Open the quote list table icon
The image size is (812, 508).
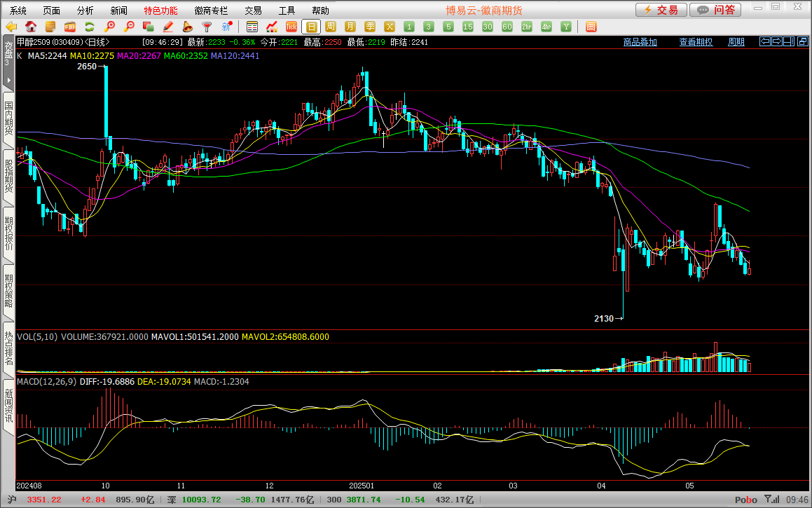[x=252, y=27]
